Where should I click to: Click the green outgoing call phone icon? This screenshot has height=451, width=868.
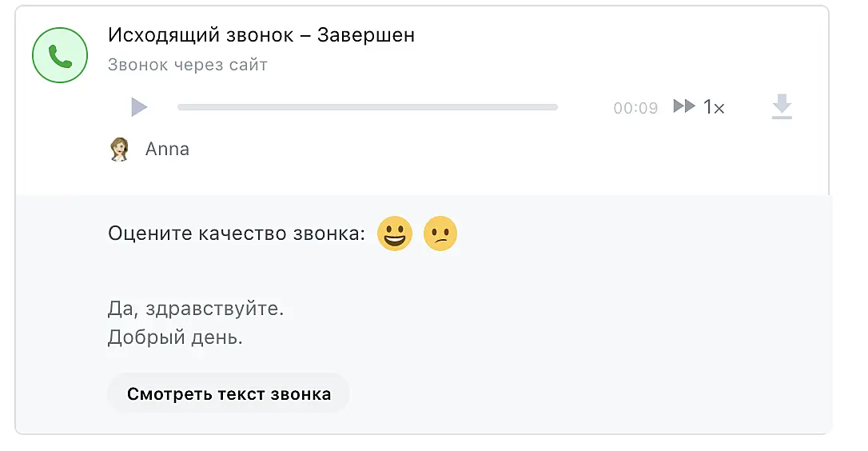click(59, 54)
